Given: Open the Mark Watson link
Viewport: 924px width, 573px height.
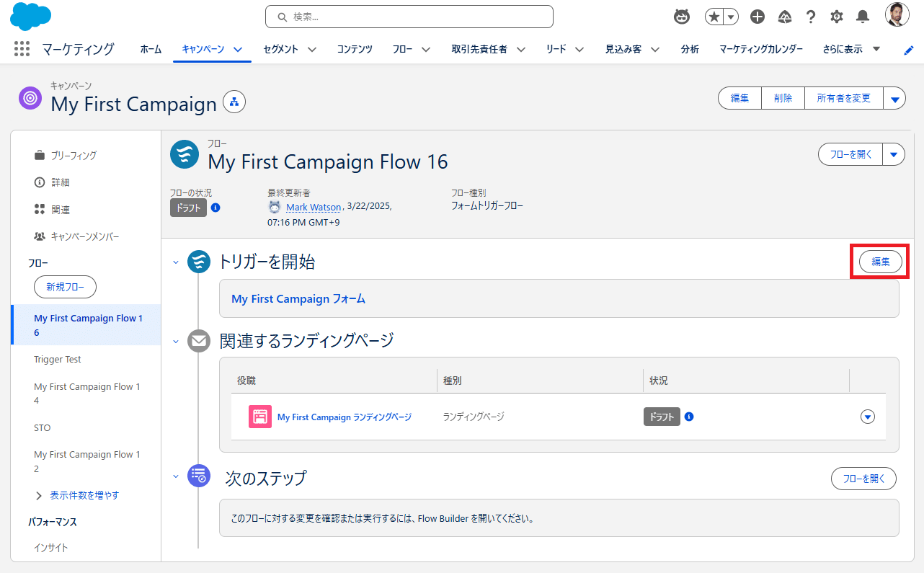Looking at the screenshot, I should (314, 207).
